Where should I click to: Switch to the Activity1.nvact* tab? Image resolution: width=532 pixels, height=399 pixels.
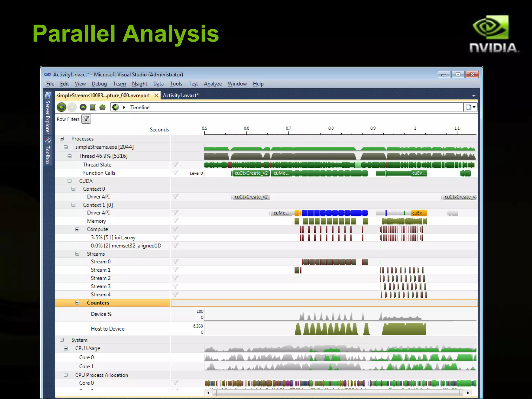[x=181, y=95]
